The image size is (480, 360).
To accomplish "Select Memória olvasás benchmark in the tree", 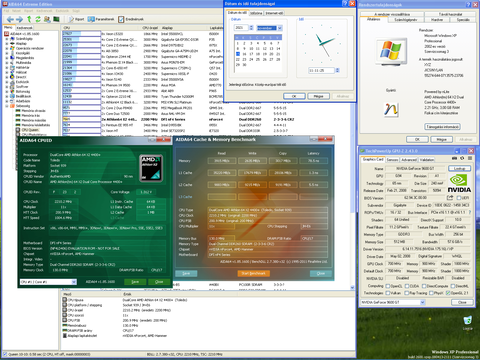I will 31,111.
